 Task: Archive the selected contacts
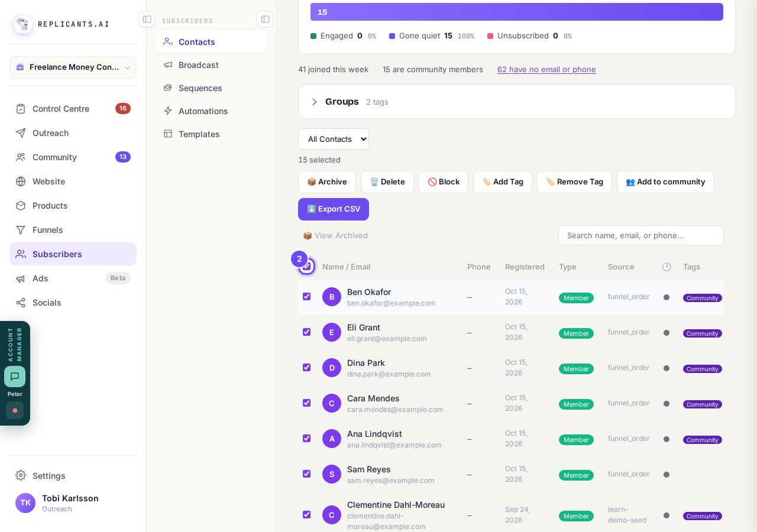(327, 182)
